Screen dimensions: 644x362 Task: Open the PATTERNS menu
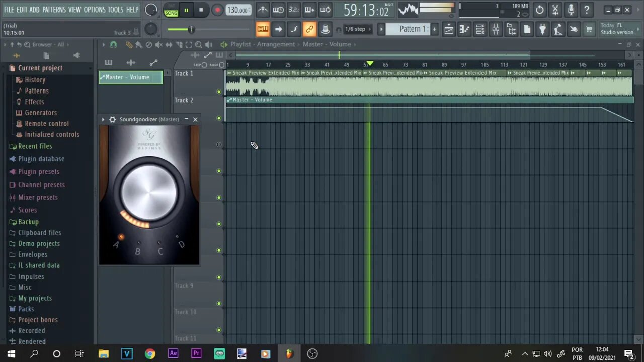click(54, 10)
